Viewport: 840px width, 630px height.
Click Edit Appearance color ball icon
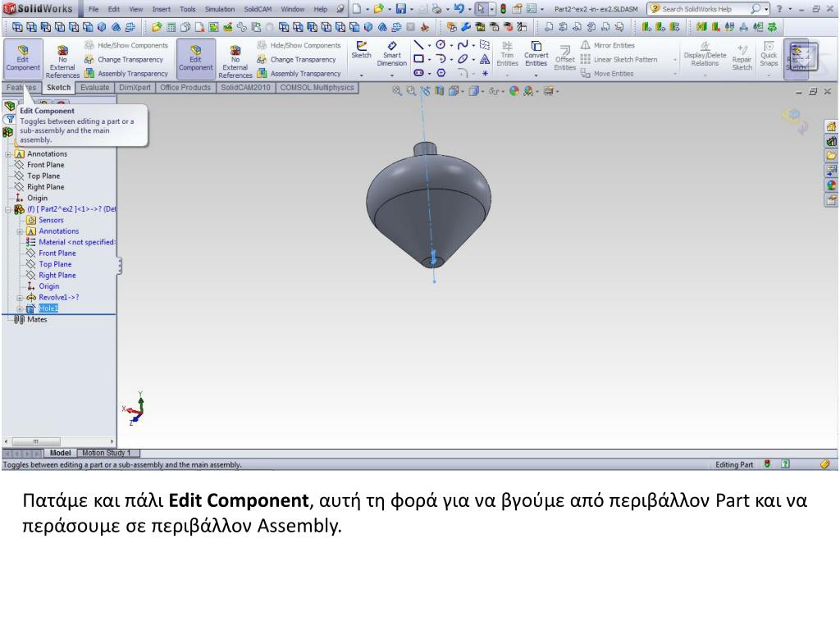(514, 92)
